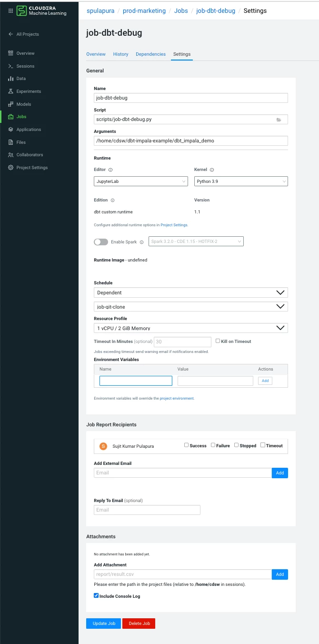The width and height of the screenshot is (319, 644).
Task: Open the JupyterLab editor dropdown
Action: coord(141,181)
